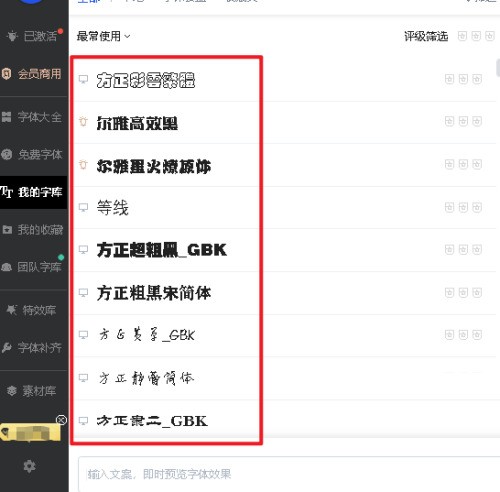Open settings with the gear icon
The width and height of the screenshot is (500, 492).
tap(29, 466)
